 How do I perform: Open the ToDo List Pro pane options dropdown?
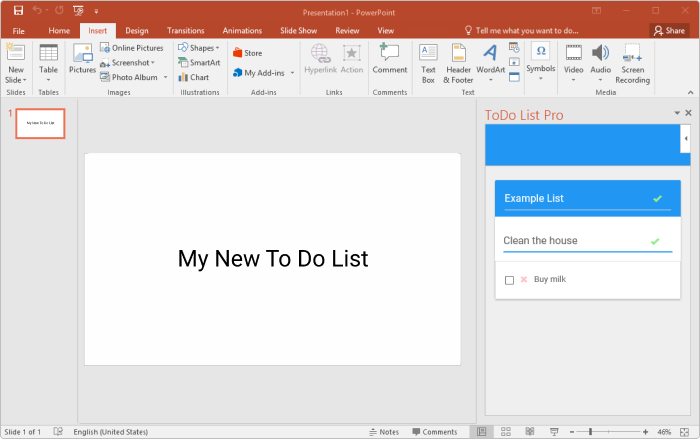(x=677, y=113)
